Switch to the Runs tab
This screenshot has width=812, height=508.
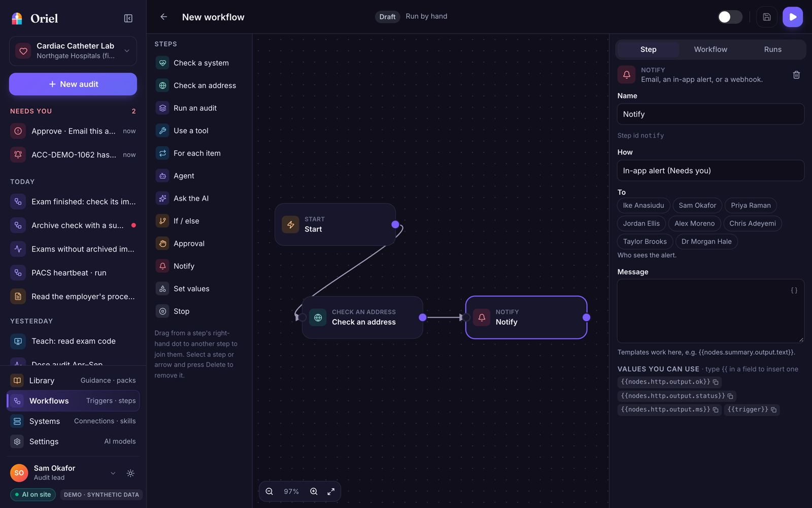(772, 49)
